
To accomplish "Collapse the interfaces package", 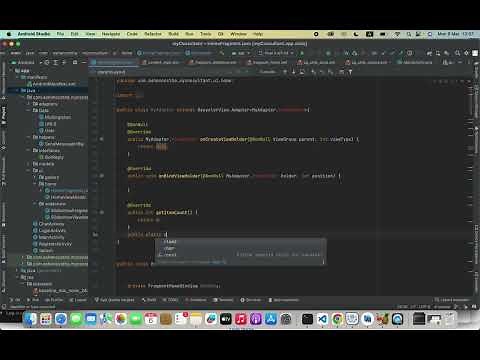I will 29,150.
